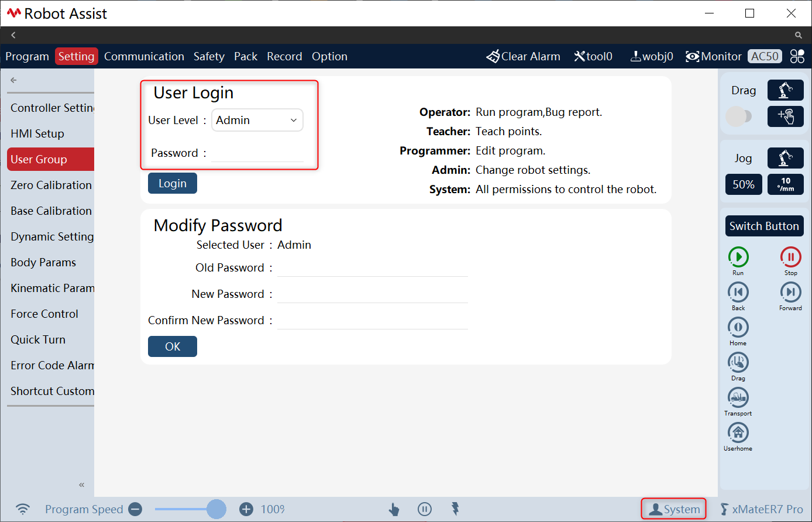Click the New Password field
The height and width of the screenshot is (522, 812).
point(372,294)
